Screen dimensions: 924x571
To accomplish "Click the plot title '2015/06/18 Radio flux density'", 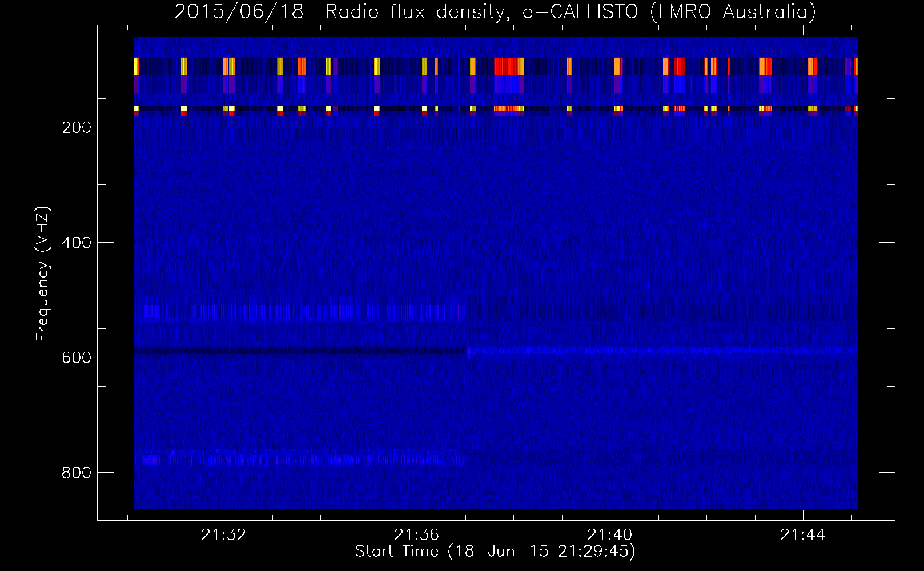I will tap(496, 11).
